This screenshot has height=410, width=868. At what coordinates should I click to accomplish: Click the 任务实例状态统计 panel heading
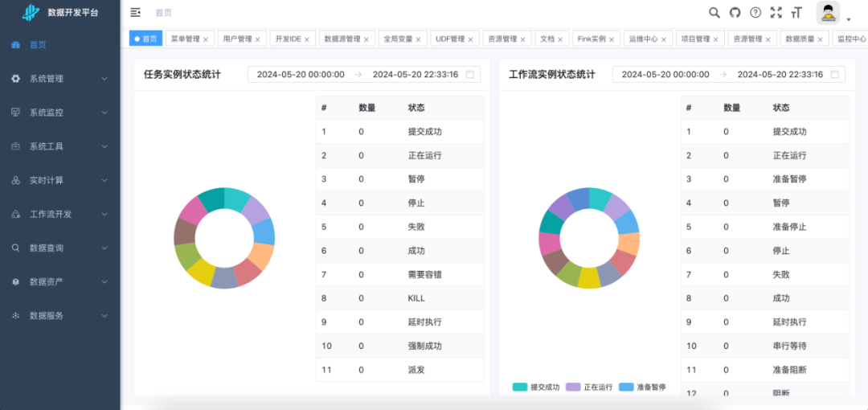[x=182, y=74]
